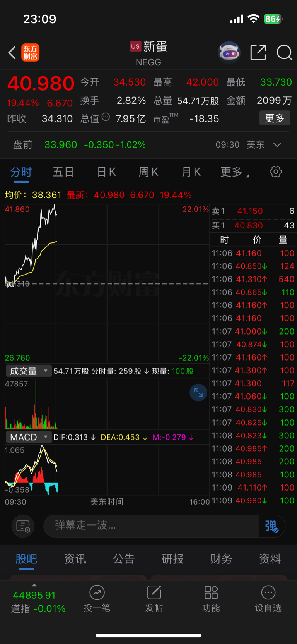297x644 pixels.
Task: Switch to the 日K tab
Action: click(x=106, y=172)
